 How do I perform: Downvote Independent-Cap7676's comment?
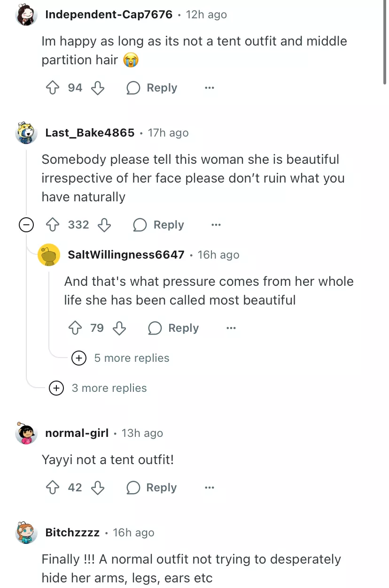coord(97,88)
